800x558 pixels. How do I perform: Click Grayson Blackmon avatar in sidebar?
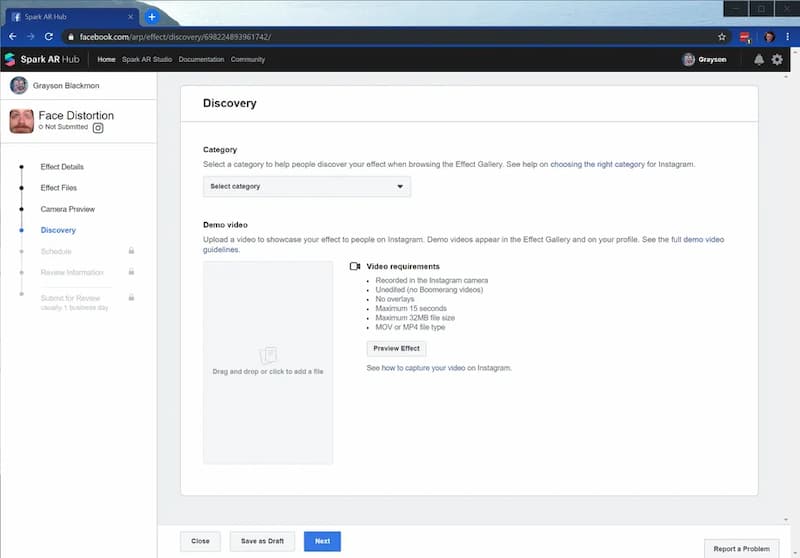[x=19, y=85]
